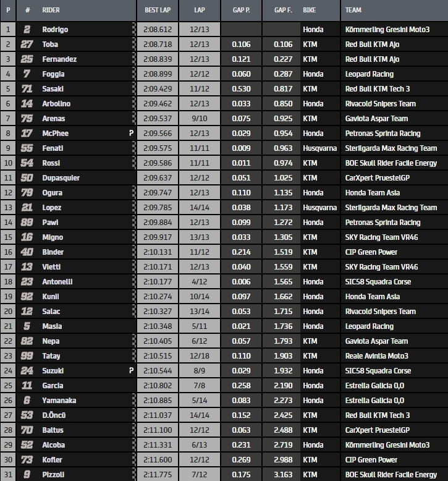Viewport: 448px width, 481px height.
Task: Sort by the GAP F. column header
Action: [x=282, y=11]
